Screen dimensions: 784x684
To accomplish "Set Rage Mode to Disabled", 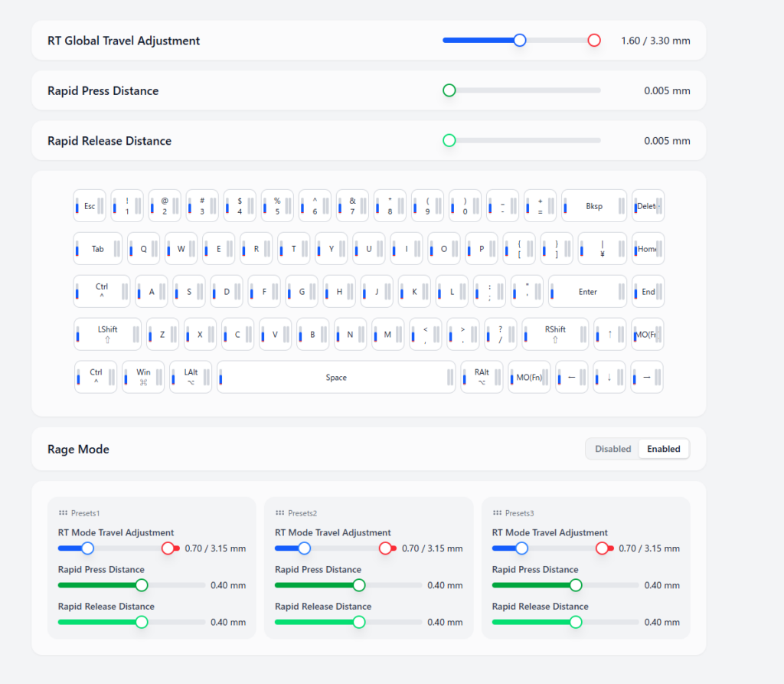I will click(612, 449).
